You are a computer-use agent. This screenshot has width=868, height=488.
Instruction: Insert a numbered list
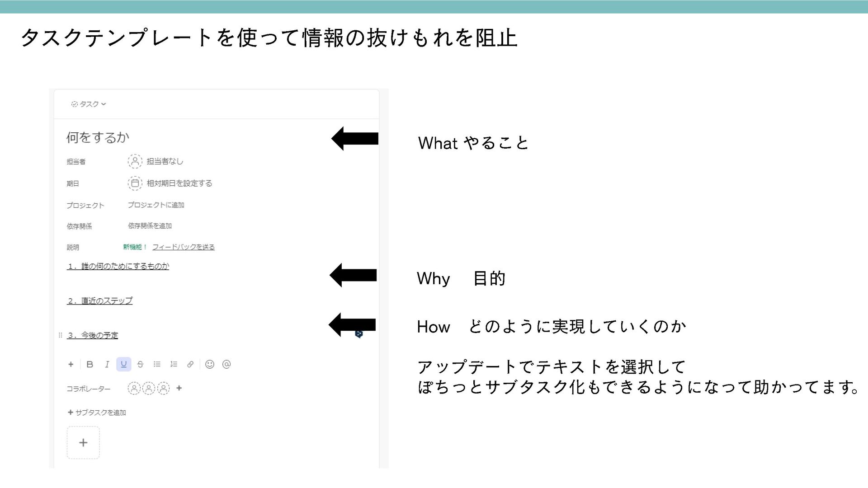point(174,364)
